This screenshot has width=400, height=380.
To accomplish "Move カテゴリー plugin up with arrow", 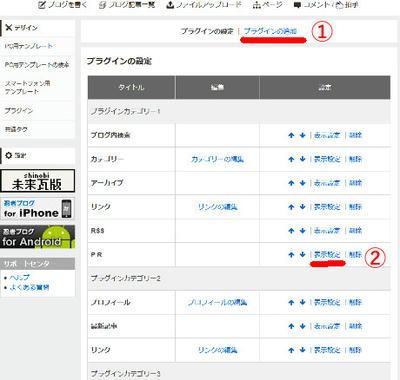I will (x=291, y=159).
